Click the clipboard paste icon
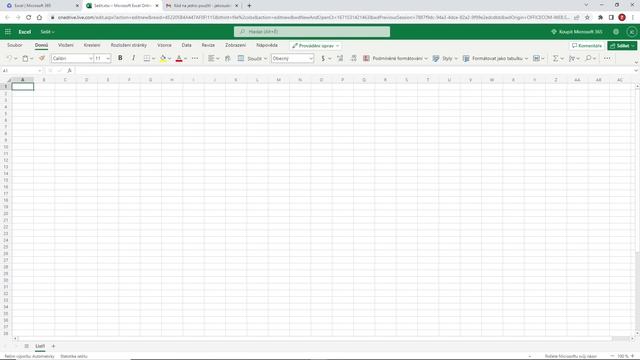 25,58
